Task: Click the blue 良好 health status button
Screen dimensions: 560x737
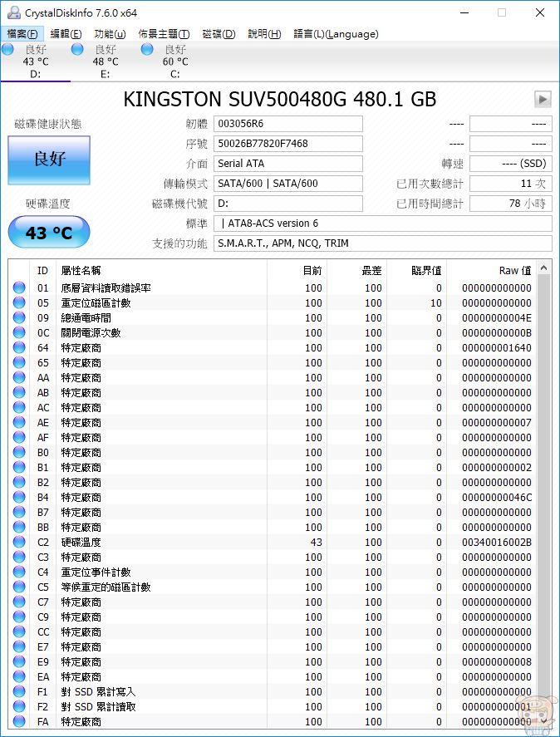Action: (x=49, y=160)
